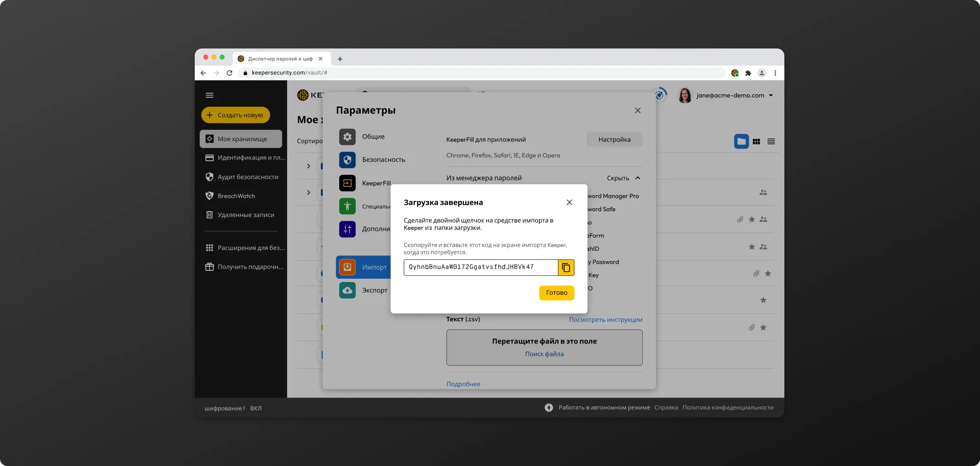Switch to list view mode
This screenshot has height=466, width=980.
pyautogui.click(x=771, y=142)
